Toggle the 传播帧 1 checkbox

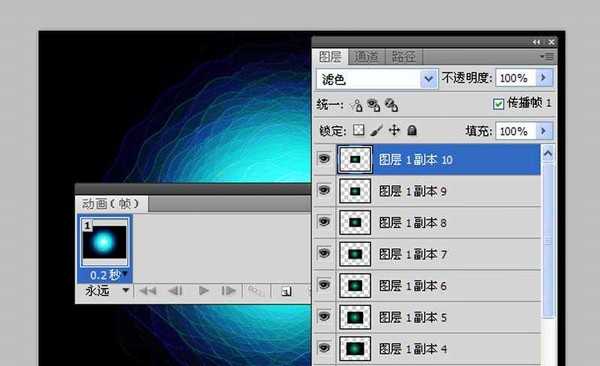(498, 104)
